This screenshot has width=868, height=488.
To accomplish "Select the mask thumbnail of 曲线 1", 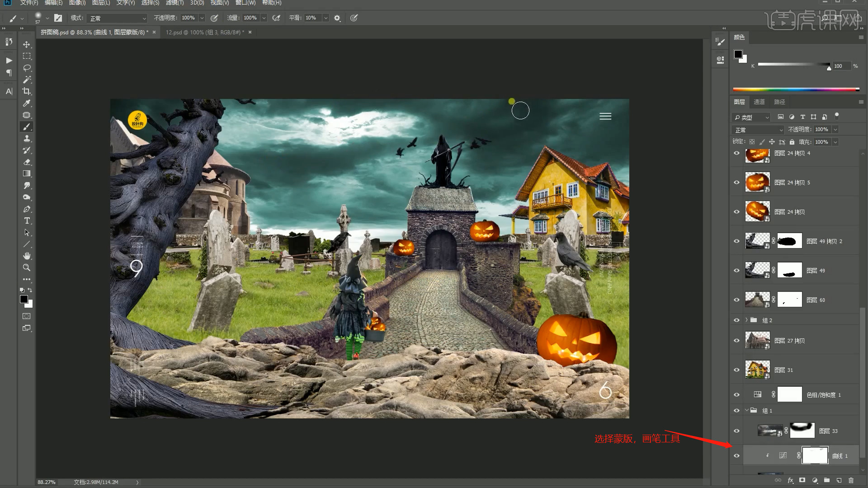I will 815,455.
